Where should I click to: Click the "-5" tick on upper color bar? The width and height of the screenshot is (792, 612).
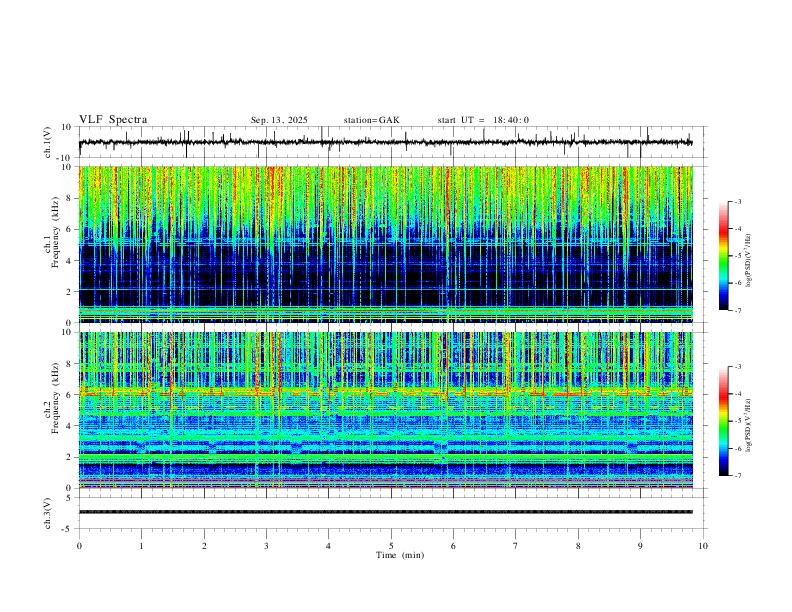[737, 256]
